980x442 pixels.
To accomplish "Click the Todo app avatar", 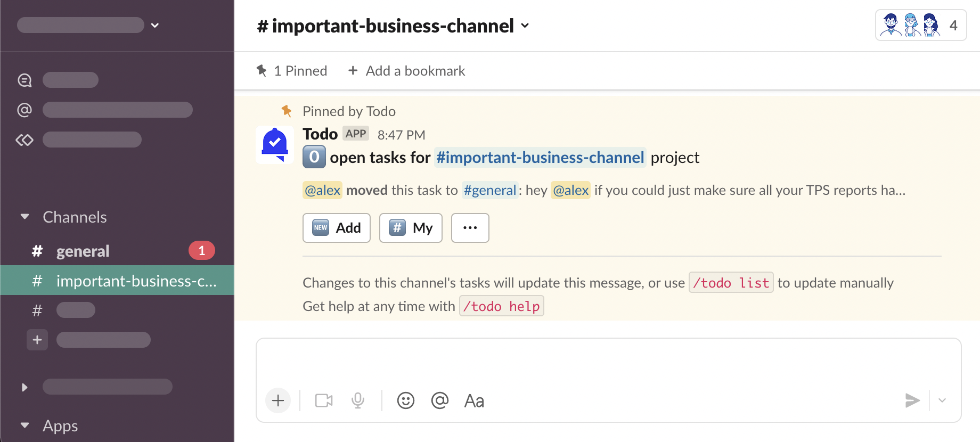I will pyautogui.click(x=275, y=145).
